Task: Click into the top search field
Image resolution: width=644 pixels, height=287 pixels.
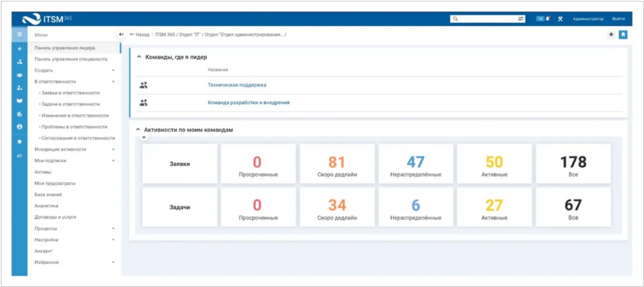Action: (x=488, y=19)
